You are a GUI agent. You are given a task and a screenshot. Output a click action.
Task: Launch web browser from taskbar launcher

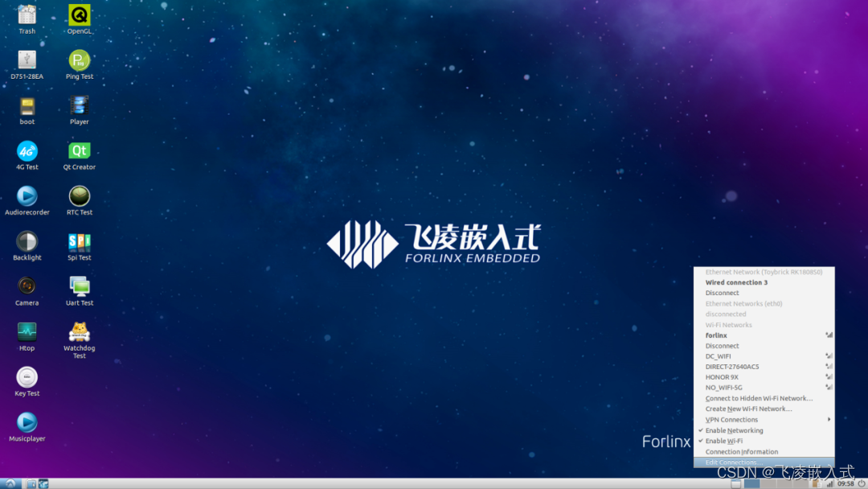[43, 483]
